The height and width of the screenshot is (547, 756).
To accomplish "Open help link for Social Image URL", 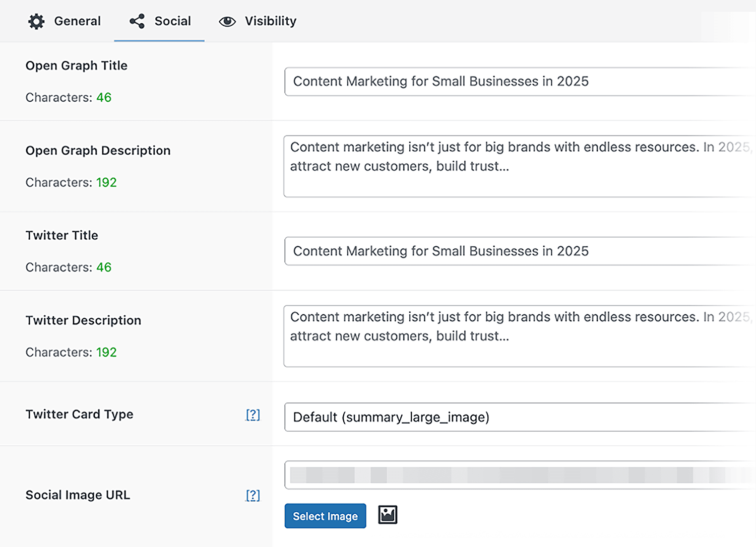I will point(253,495).
